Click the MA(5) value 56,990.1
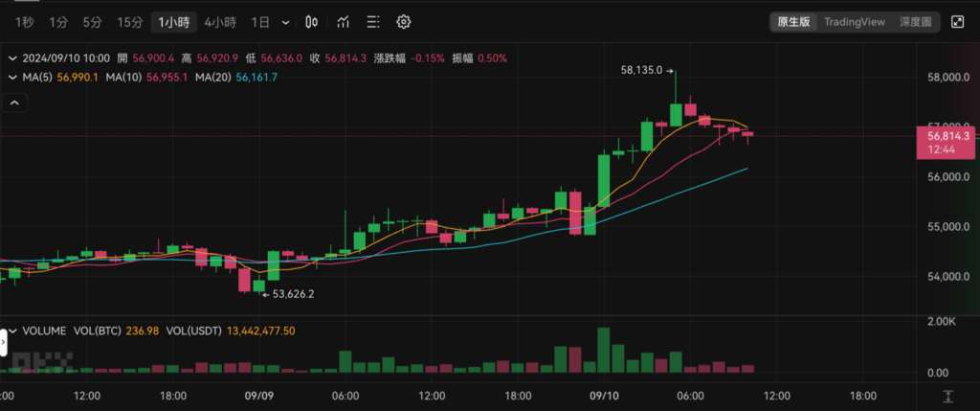This screenshot has width=980, height=411. point(78,77)
